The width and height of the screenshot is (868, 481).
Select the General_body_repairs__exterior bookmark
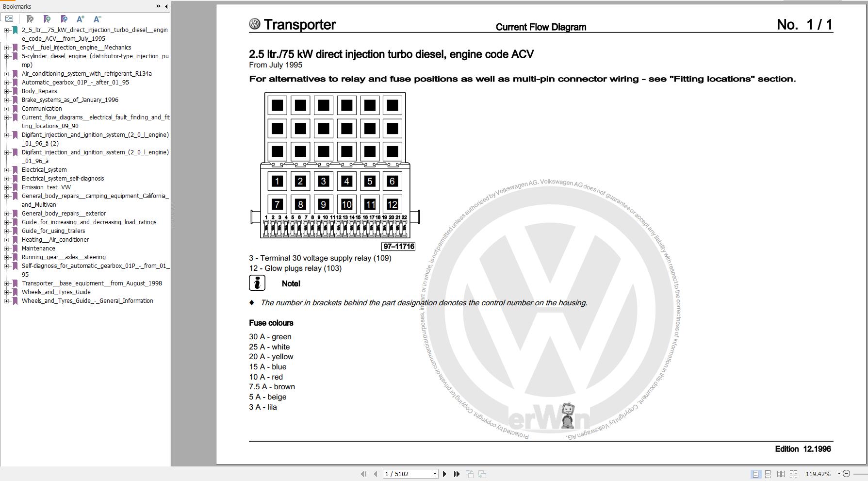[x=64, y=214]
